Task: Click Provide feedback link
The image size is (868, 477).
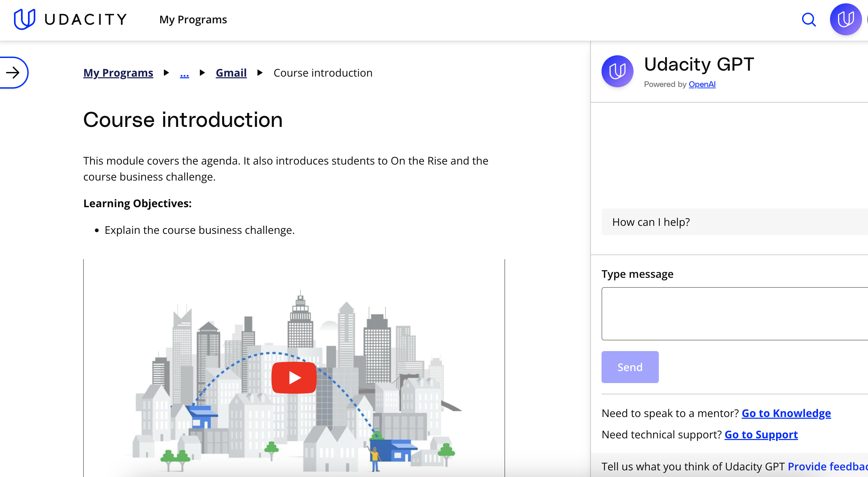Action: [827, 466]
